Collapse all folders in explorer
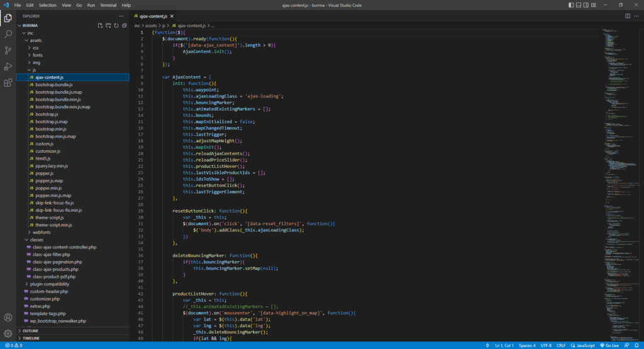Screen dimensions: 644x349 click(x=125, y=25)
